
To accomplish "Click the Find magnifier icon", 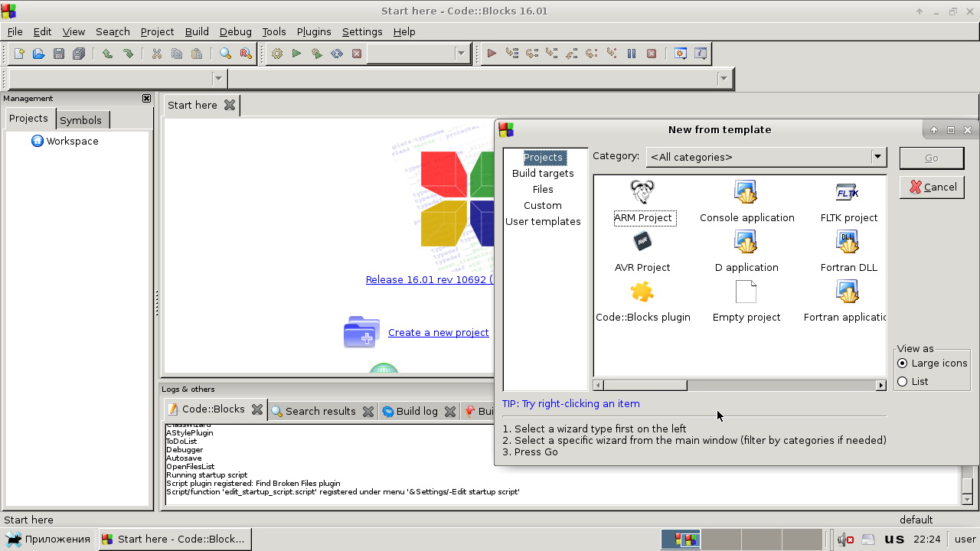I will [x=225, y=54].
